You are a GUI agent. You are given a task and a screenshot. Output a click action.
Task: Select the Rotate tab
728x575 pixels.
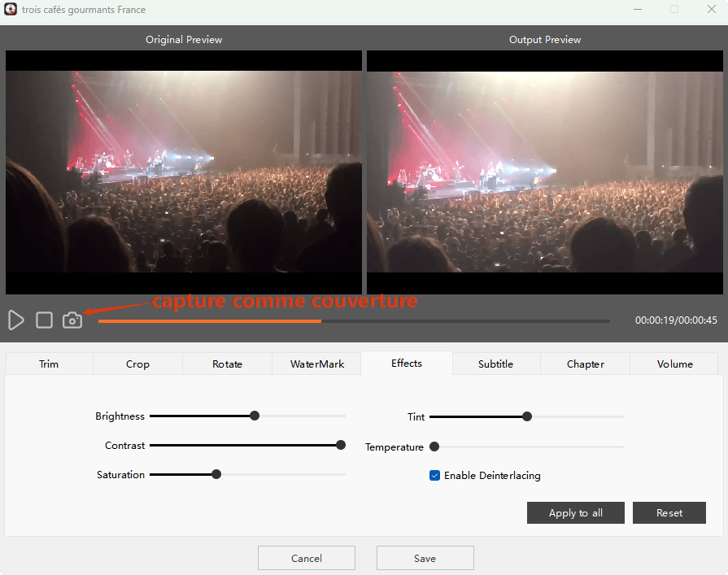pyautogui.click(x=227, y=364)
